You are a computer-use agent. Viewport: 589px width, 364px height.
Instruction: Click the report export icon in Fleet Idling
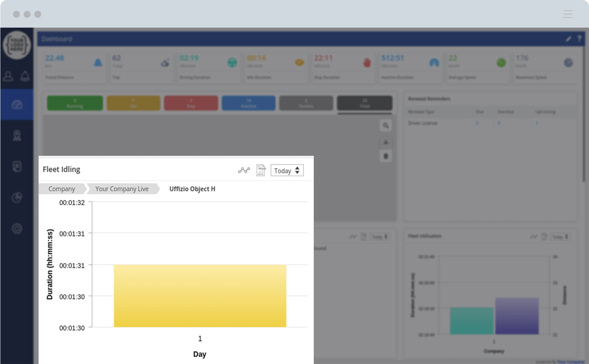coord(261,170)
